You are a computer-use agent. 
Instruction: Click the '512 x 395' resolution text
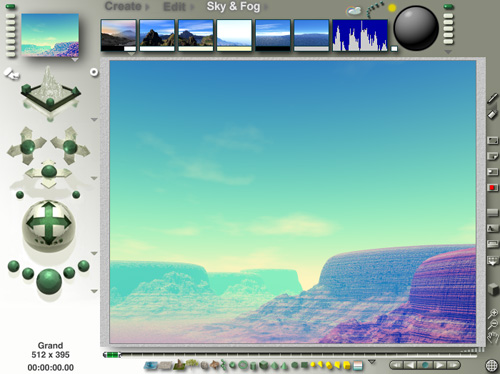pyautogui.click(x=50, y=355)
